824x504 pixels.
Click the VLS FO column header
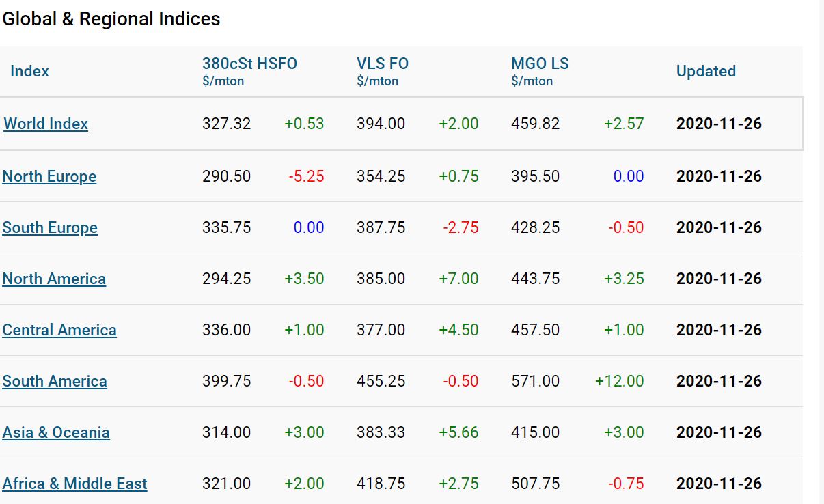point(383,64)
